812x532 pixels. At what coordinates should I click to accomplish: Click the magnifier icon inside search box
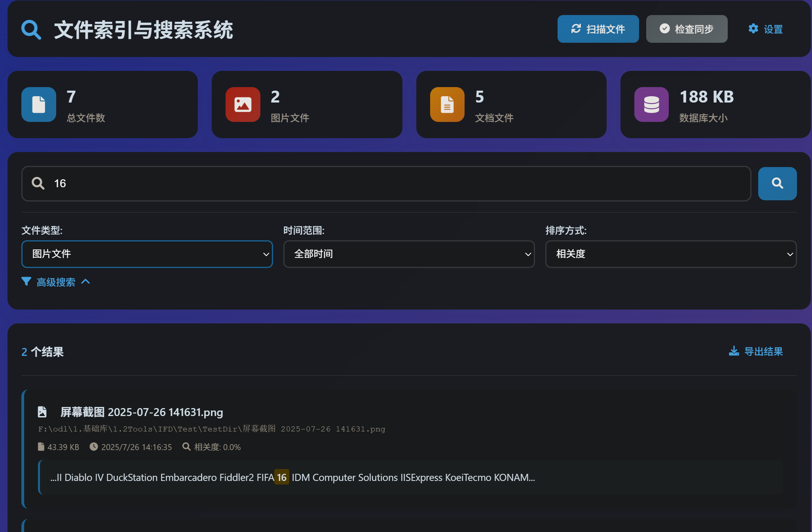(38, 183)
